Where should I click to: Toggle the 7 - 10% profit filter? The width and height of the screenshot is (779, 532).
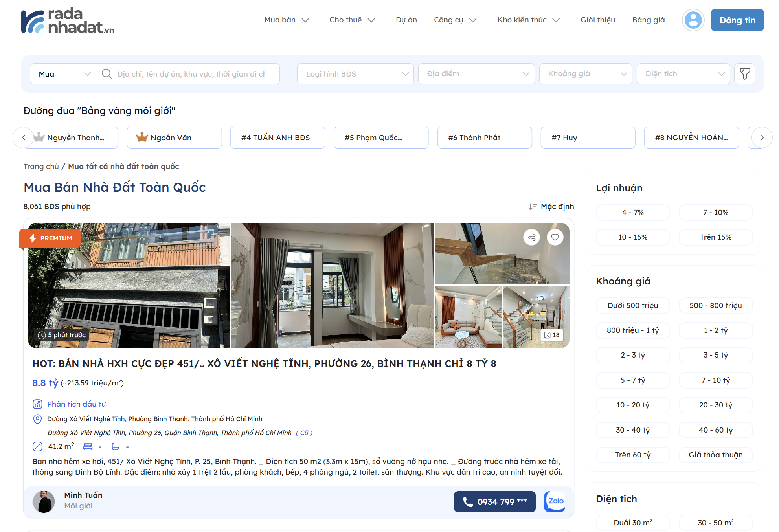715,213
